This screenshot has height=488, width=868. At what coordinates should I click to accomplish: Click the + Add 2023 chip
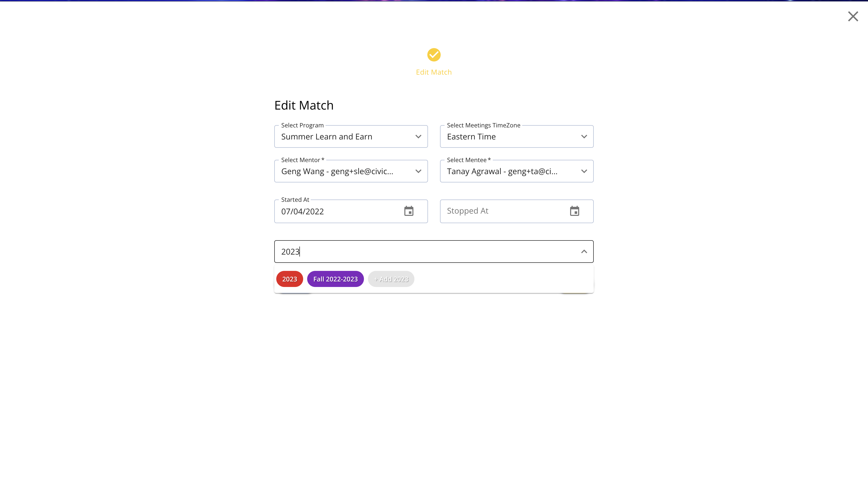coord(391,279)
